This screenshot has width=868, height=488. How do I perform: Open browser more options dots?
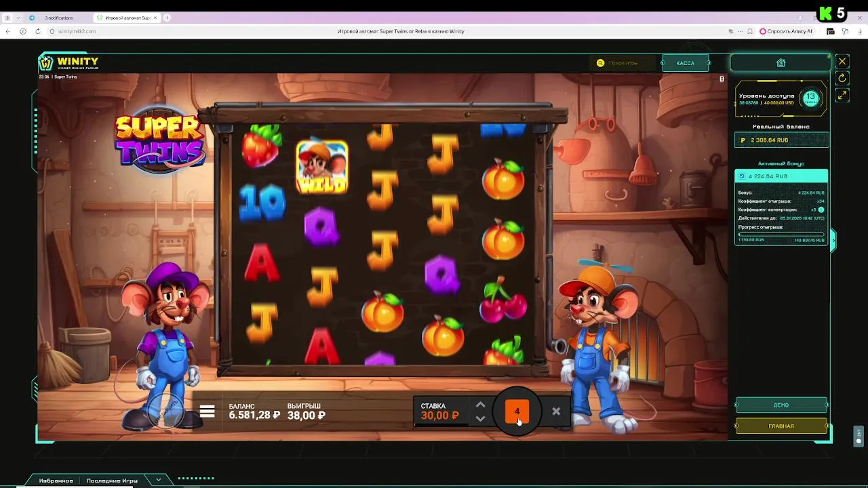[x=740, y=31]
